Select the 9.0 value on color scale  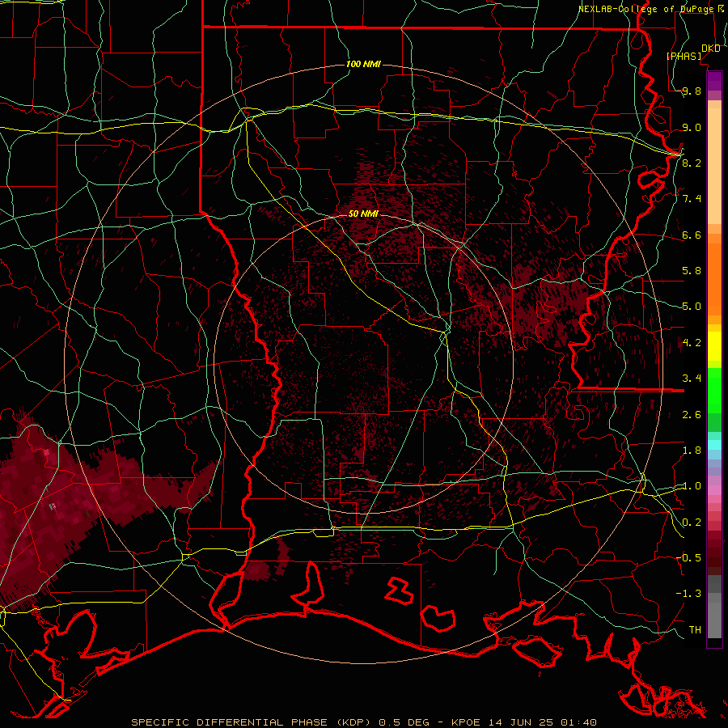(x=692, y=127)
